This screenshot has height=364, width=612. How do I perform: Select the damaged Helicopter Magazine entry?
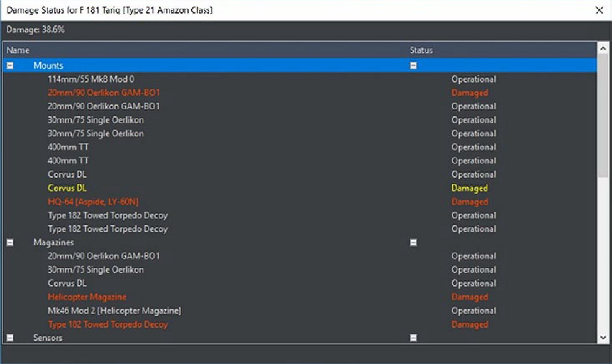click(87, 297)
